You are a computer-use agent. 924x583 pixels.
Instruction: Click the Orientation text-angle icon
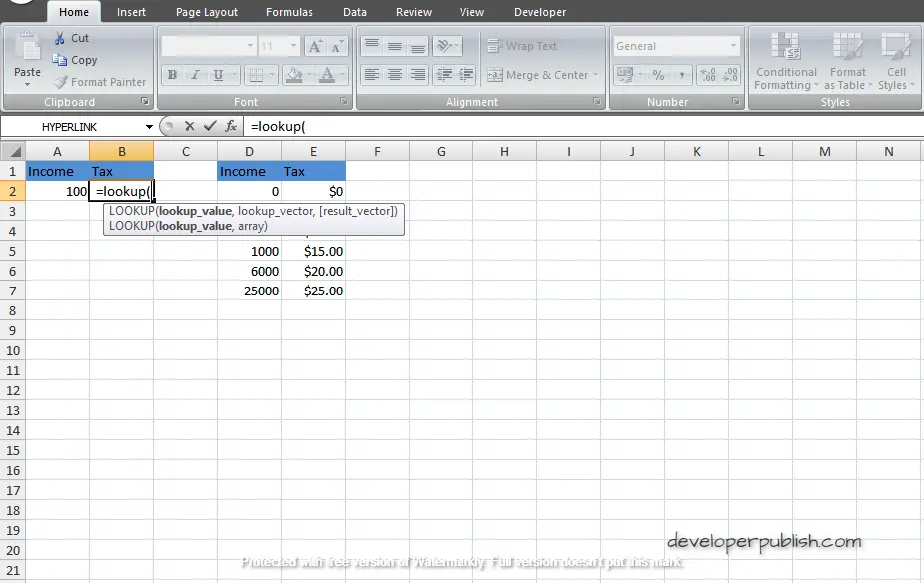tap(444, 46)
